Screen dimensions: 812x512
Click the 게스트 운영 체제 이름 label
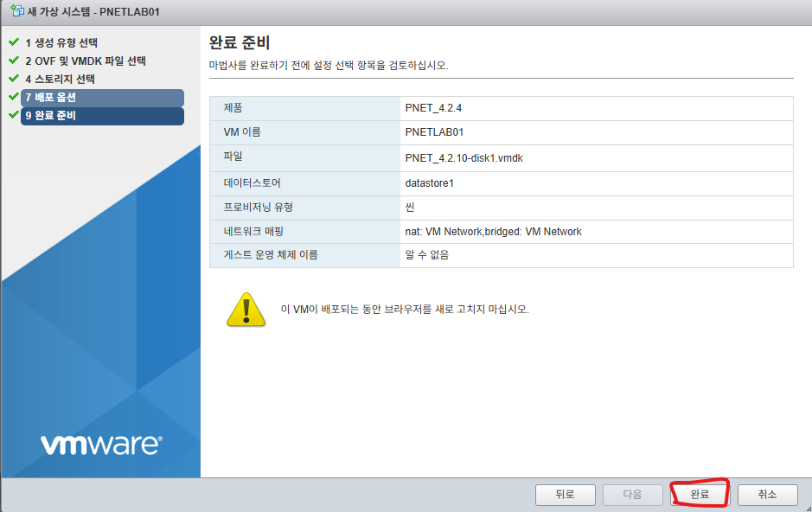tap(271, 255)
